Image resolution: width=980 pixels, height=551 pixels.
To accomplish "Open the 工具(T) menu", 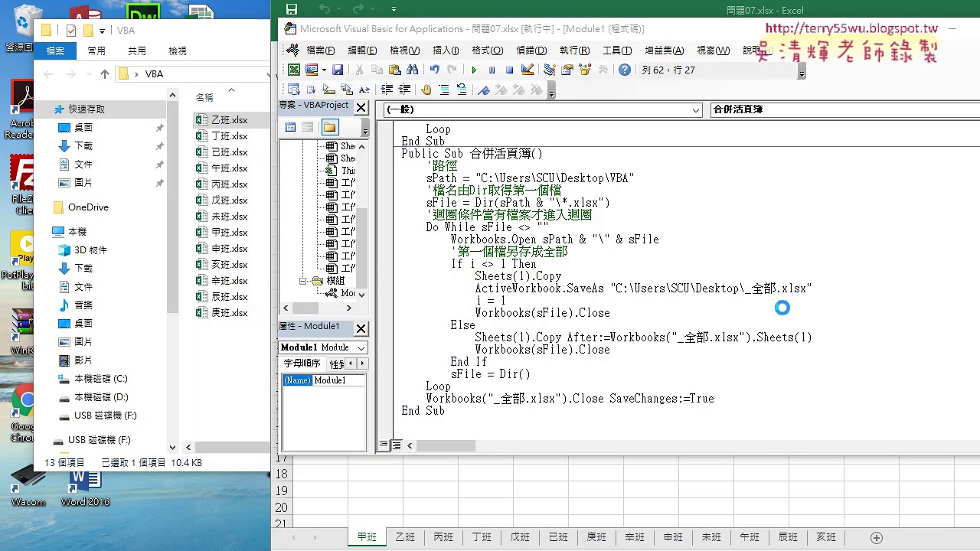I will coord(617,51).
